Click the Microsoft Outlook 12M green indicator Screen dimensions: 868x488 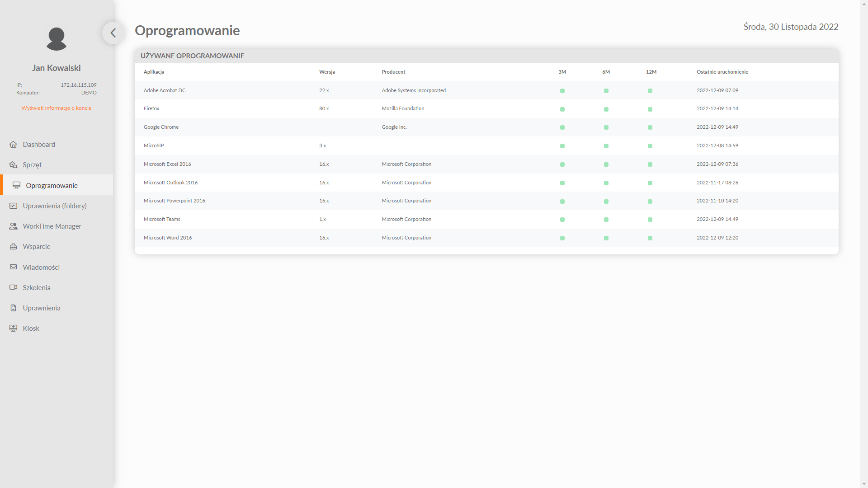point(650,183)
